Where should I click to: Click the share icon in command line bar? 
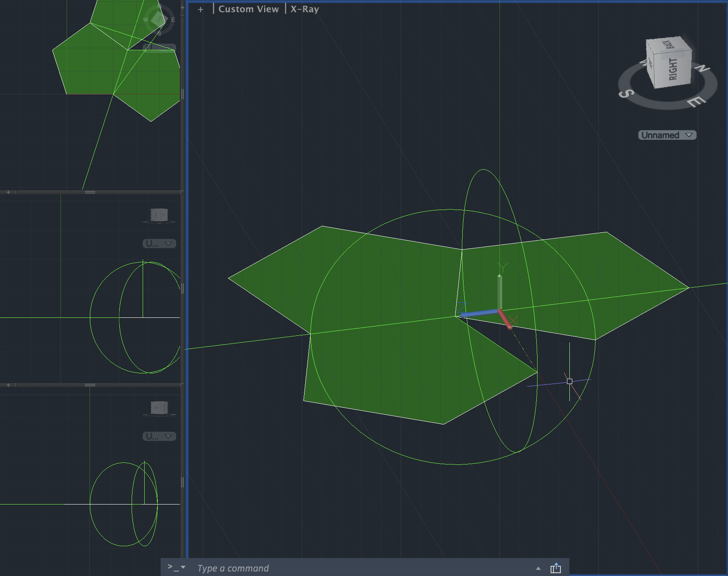pos(556,568)
